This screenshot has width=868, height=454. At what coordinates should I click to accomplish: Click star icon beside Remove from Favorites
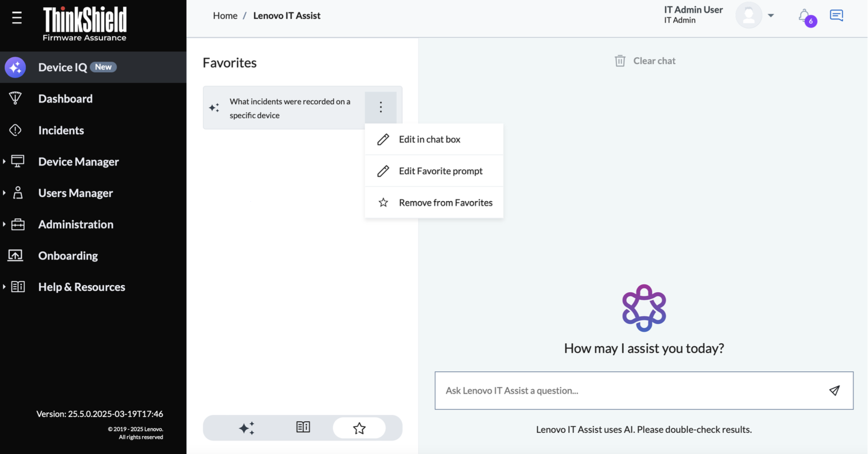(x=383, y=203)
